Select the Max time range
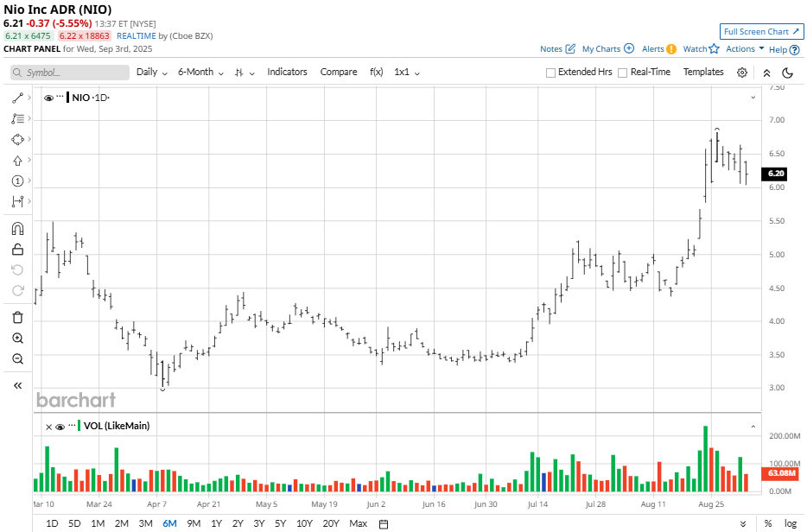The width and height of the screenshot is (807, 532). pos(359,523)
